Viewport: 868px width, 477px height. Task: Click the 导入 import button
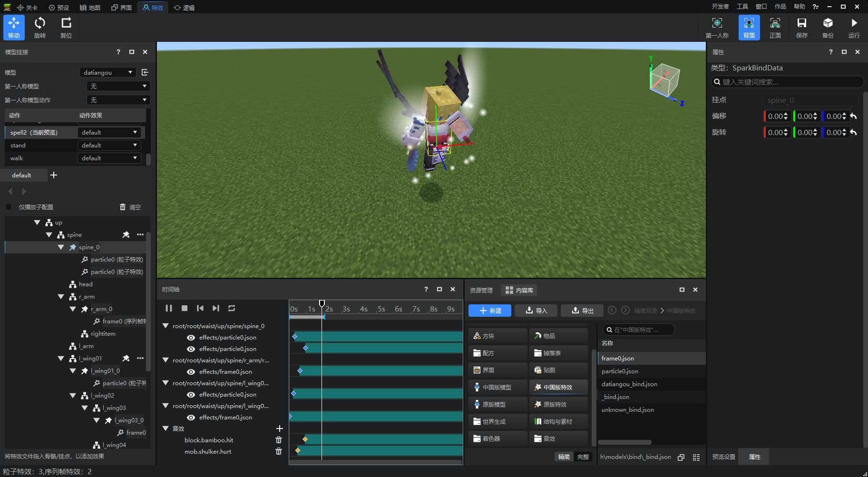coord(536,311)
